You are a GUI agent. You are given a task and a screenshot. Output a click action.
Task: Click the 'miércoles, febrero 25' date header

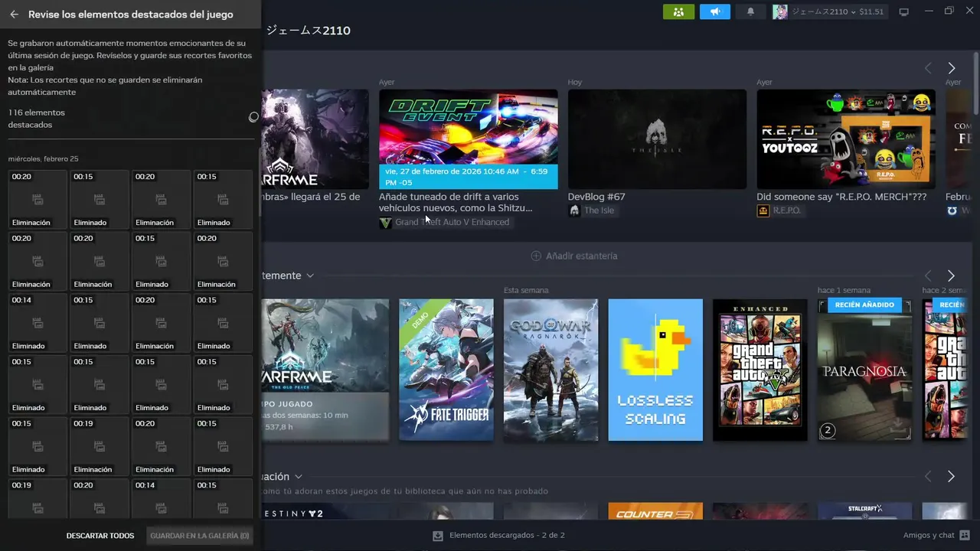(43, 158)
